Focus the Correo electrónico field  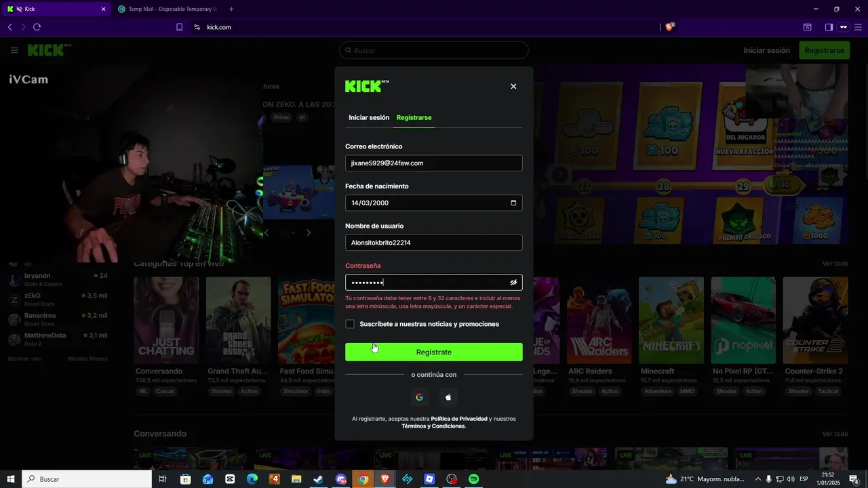tap(434, 163)
